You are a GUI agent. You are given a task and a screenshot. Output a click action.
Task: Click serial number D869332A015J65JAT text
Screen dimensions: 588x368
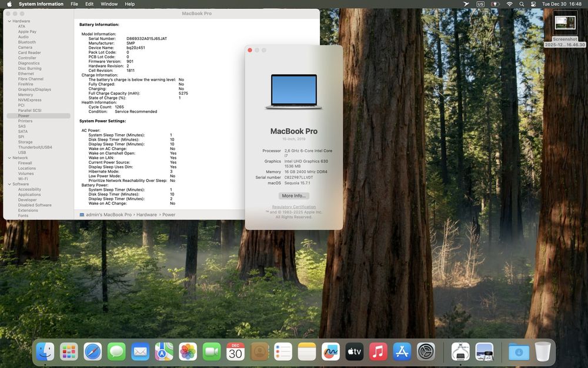tap(146, 39)
